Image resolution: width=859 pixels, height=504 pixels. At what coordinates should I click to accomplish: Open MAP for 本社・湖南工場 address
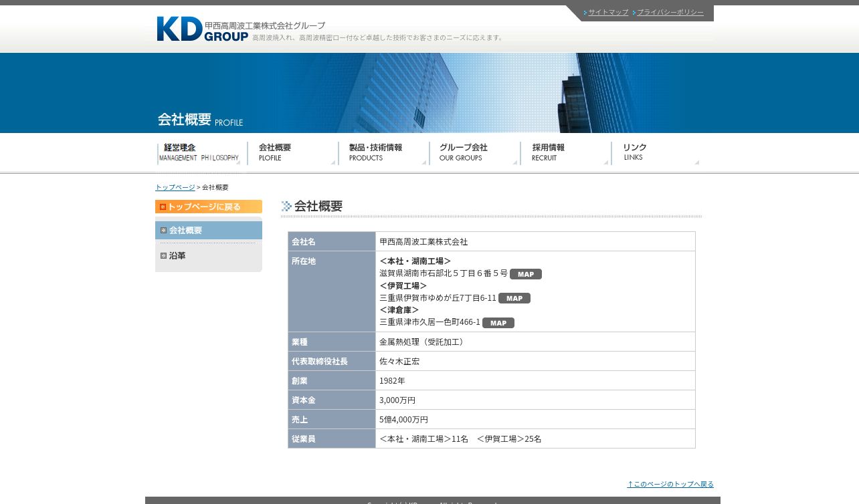click(x=526, y=274)
